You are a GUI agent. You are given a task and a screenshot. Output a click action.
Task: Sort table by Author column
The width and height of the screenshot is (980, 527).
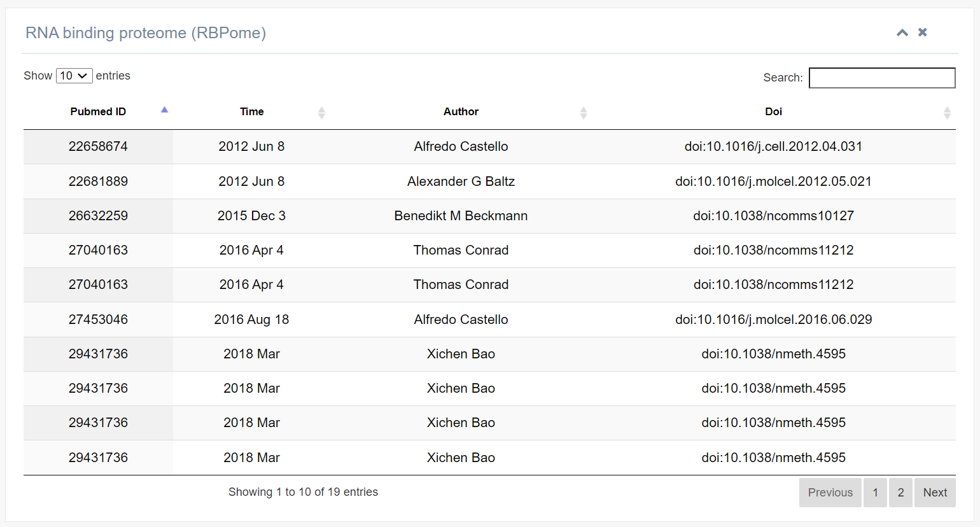[x=461, y=112]
